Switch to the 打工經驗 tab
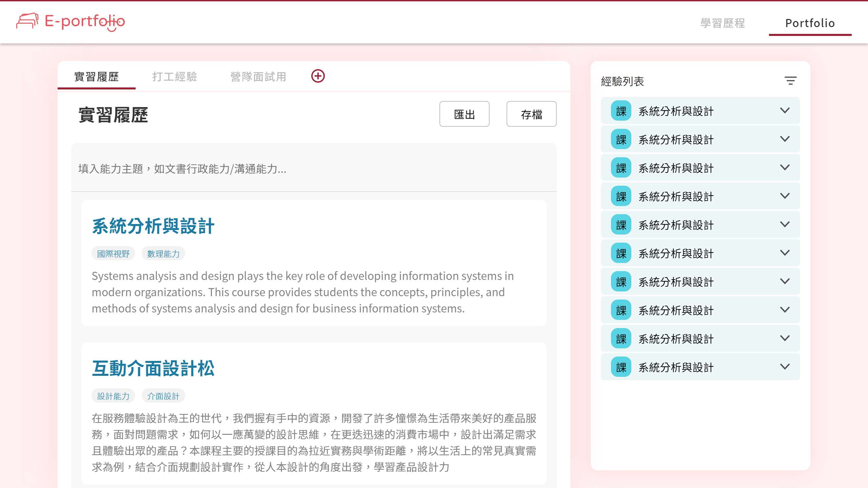 click(x=174, y=77)
